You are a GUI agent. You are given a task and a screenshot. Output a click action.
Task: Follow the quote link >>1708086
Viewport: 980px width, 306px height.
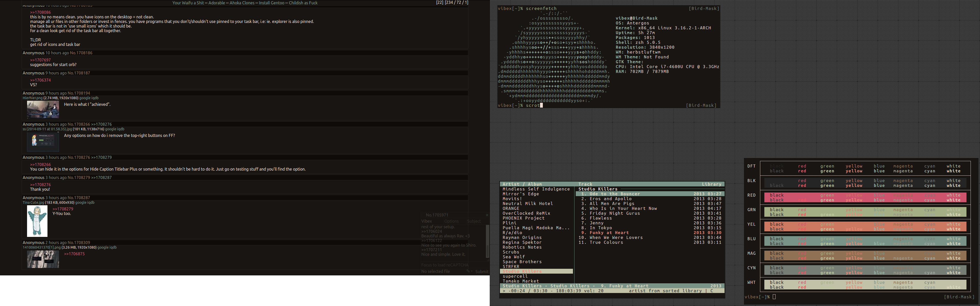pyautogui.click(x=40, y=12)
